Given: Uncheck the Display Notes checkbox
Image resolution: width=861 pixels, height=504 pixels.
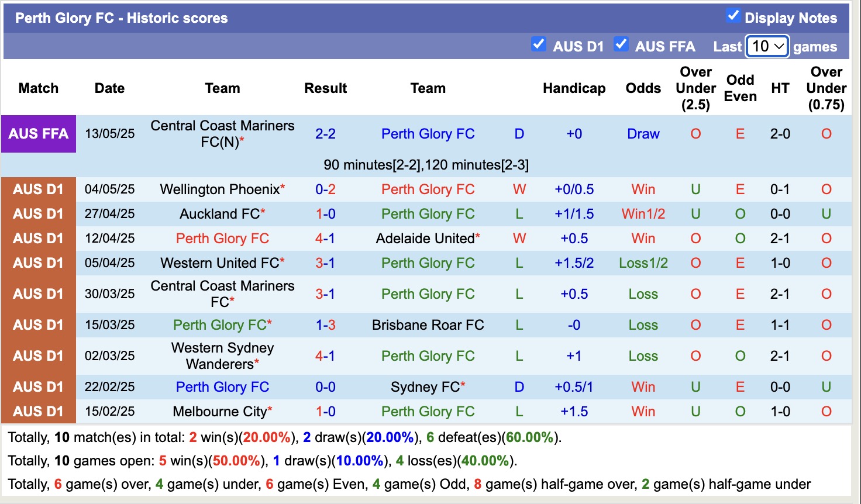Looking at the screenshot, I should [733, 16].
